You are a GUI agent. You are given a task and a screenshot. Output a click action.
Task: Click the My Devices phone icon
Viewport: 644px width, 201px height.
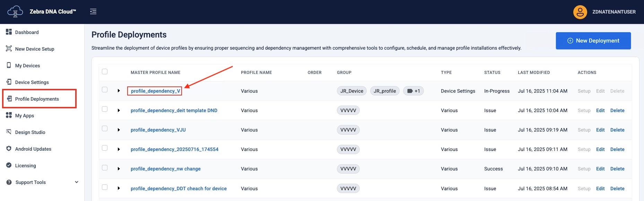pyautogui.click(x=9, y=65)
